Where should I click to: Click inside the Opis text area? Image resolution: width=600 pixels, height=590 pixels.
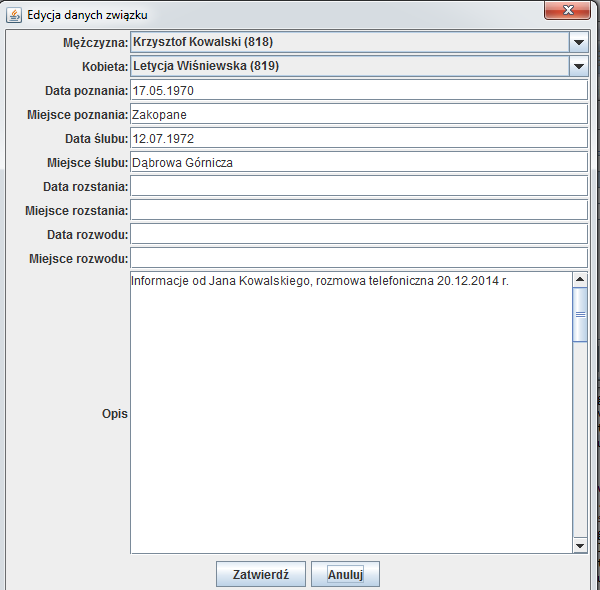[x=351, y=413]
